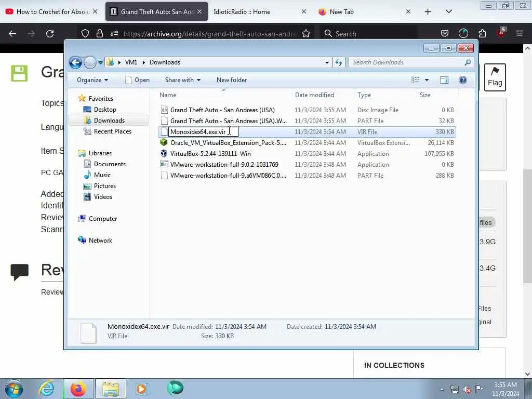Click Firefox Search box

tap(369, 34)
